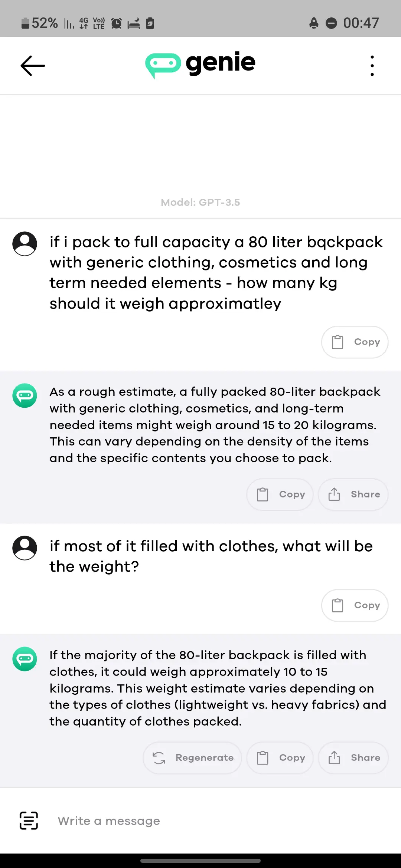Copy the second user question about clothes

click(x=355, y=605)
